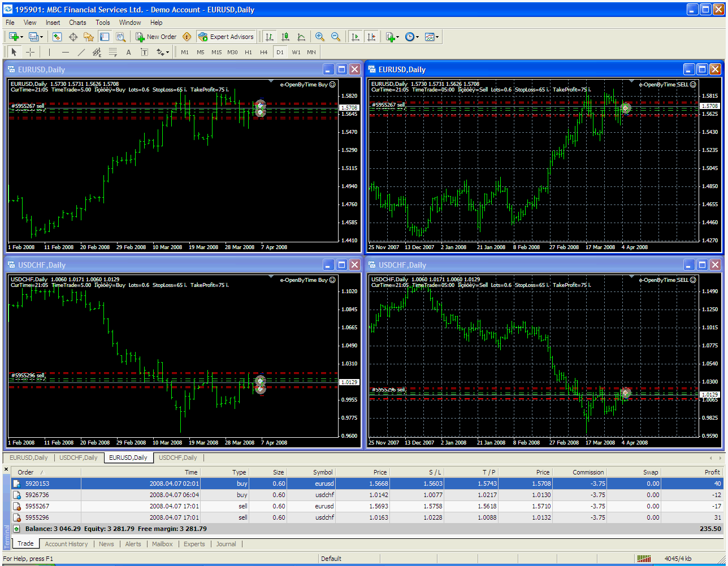This screenshot has height=566, width=728.
Task: Switch to the Experts terminal tab
Action: [x=194, y=544]
